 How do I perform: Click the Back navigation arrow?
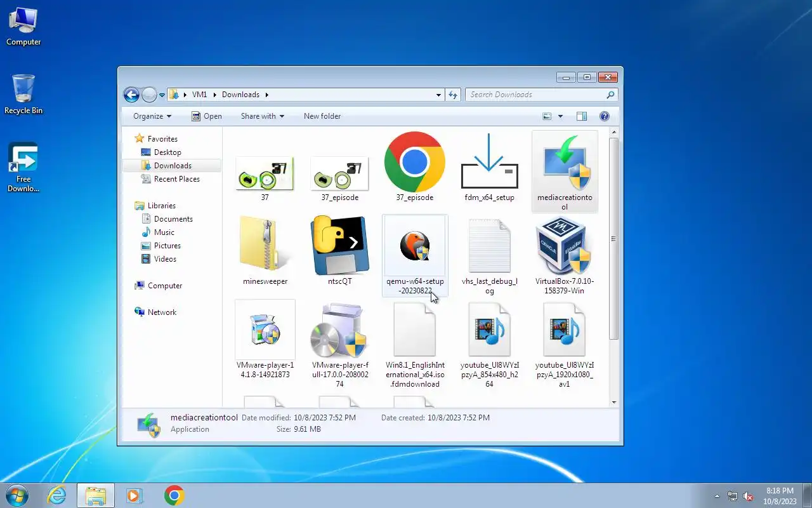pos(131,95)
